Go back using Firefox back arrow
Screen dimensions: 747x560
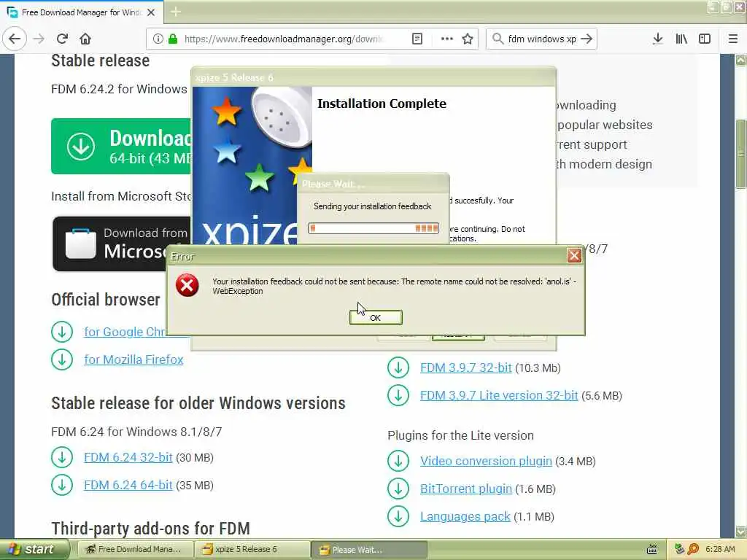pos(15,39)
